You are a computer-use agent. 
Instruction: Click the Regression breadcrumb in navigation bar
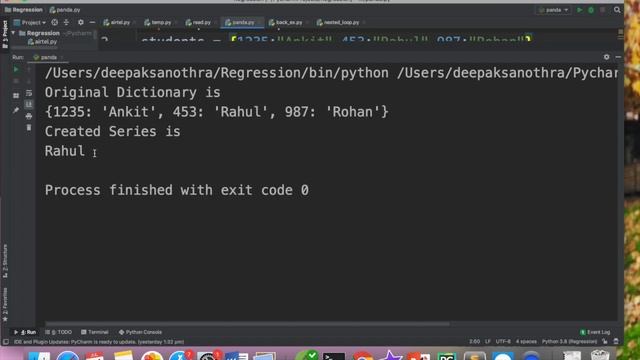click(24, 10)
